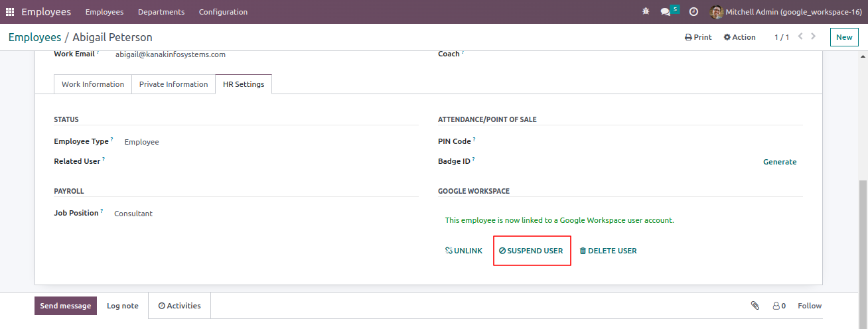Click the Employee Type field value
This screenshot has width=868, height=329.
click(x=141, y=142)
